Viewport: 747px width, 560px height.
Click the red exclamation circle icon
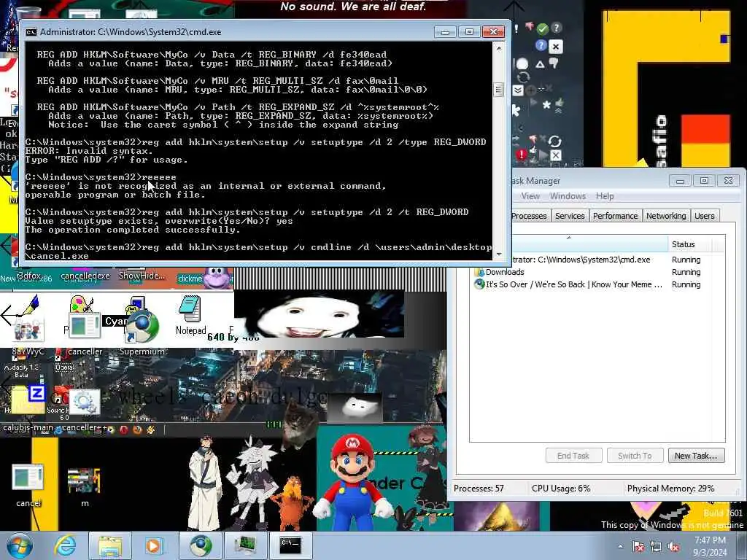point(521,155)
